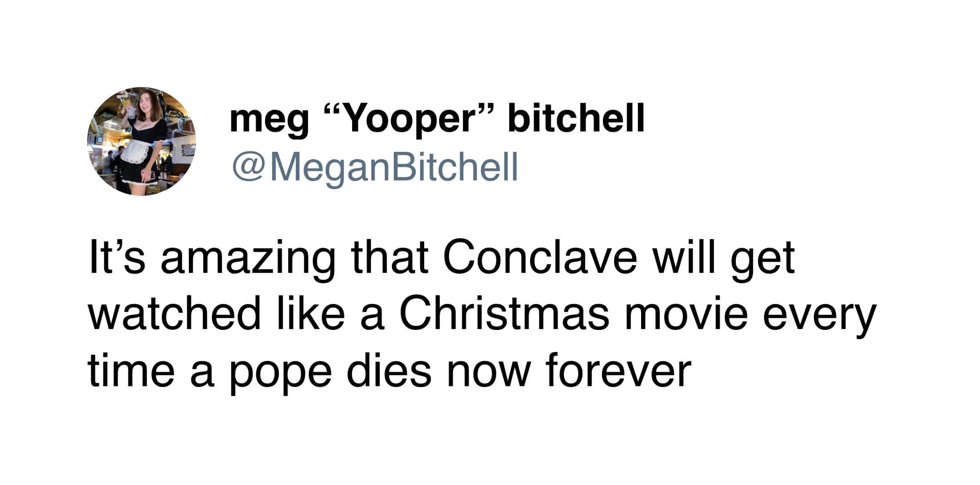Open the circular profile picture avatar
The width and height of the screenshot is (980, 485).
(142, 141)
